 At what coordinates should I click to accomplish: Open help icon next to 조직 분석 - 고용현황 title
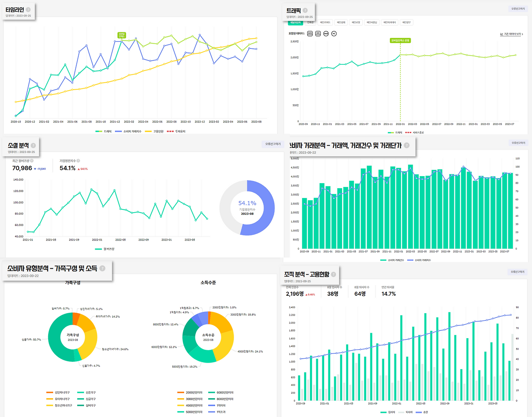(334, 274)
